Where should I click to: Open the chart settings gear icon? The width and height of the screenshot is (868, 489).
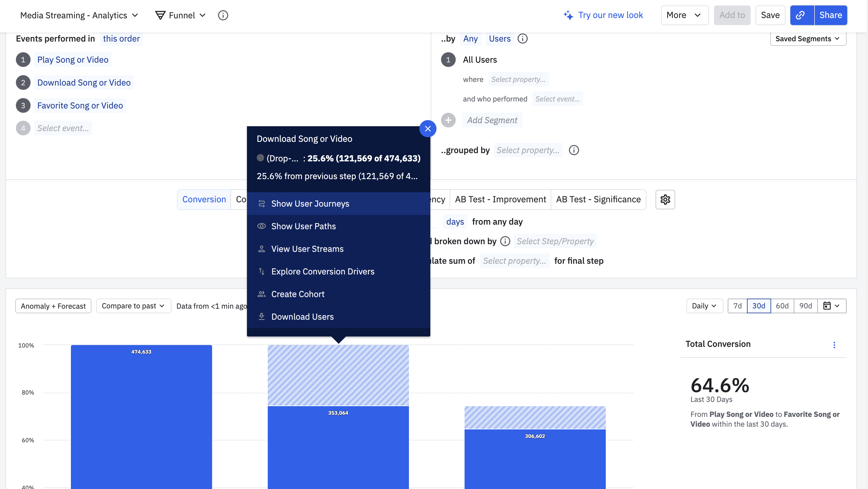click(x=665, y=200)
